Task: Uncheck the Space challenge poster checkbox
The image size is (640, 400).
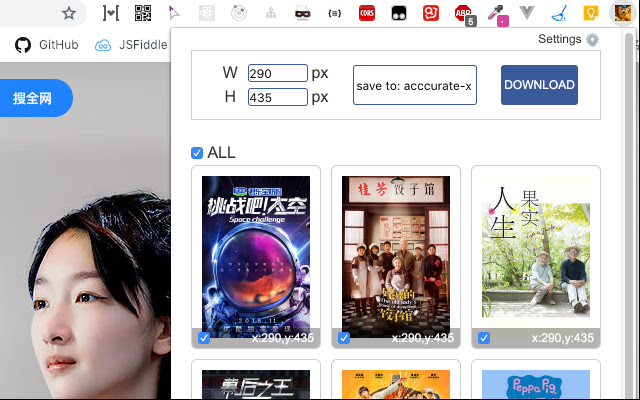Action: click(x=204, y=338)
